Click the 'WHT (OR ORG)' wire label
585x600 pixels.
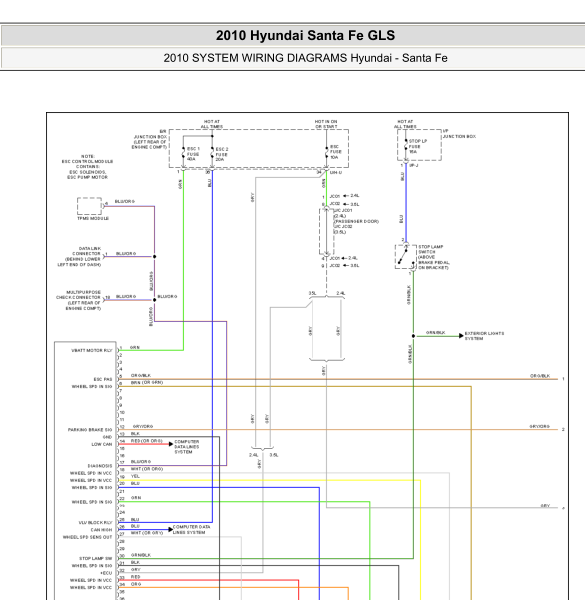[x=147, y=469]
